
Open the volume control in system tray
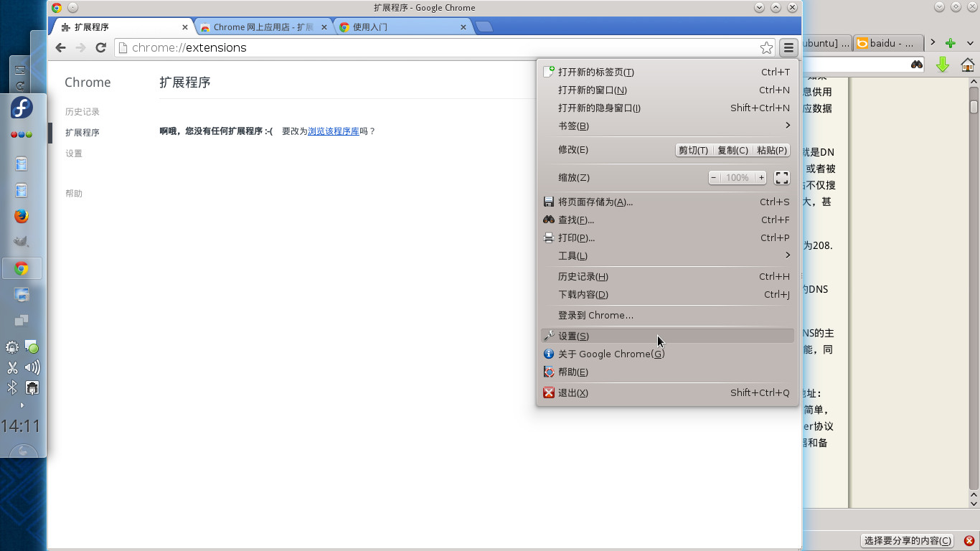click(x=32, y=368)
